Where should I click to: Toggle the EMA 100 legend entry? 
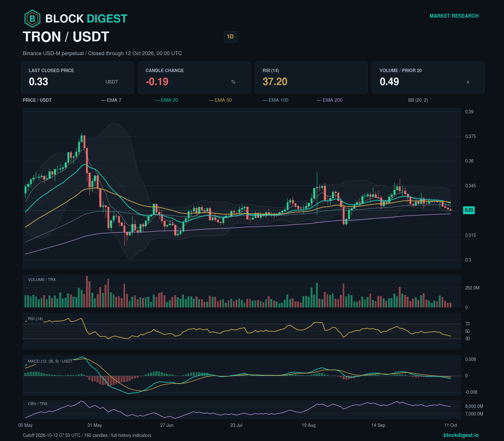click(275, 100)
